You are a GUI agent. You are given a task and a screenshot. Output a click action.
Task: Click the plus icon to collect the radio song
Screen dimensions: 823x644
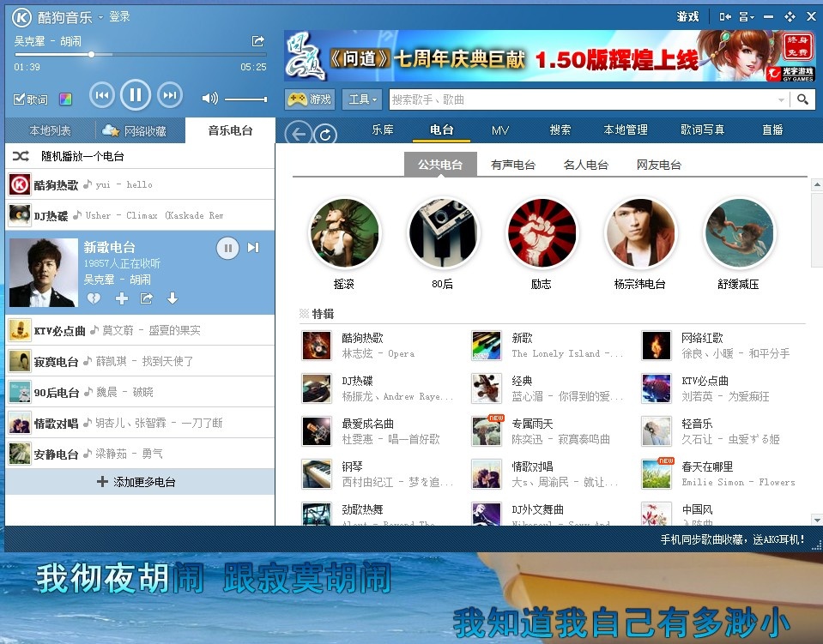click(x=121, y=298)
